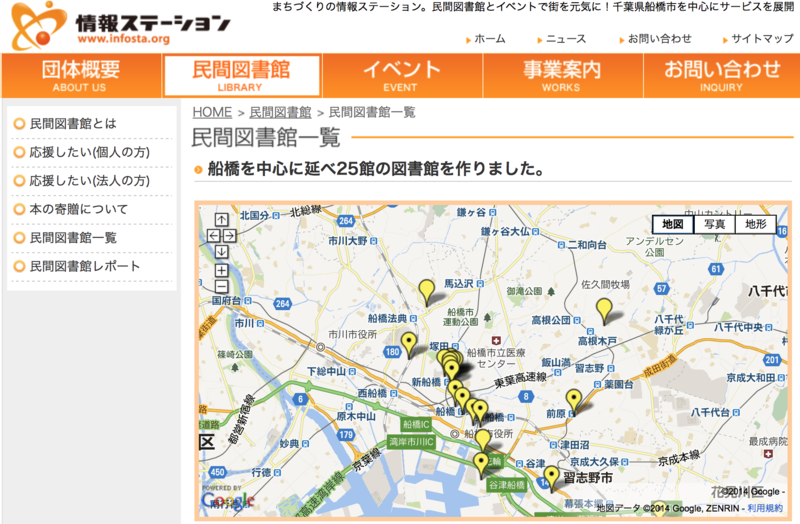Viewport: 800px width, 524px height.
Task: Click the 津田沼 station label on map
Action: 575,445
